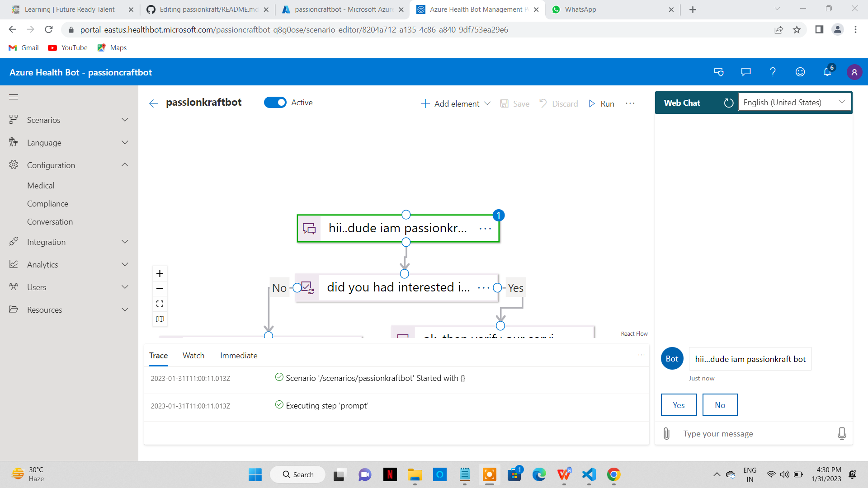Open the notifications bell in the header

tap(827, 72)
